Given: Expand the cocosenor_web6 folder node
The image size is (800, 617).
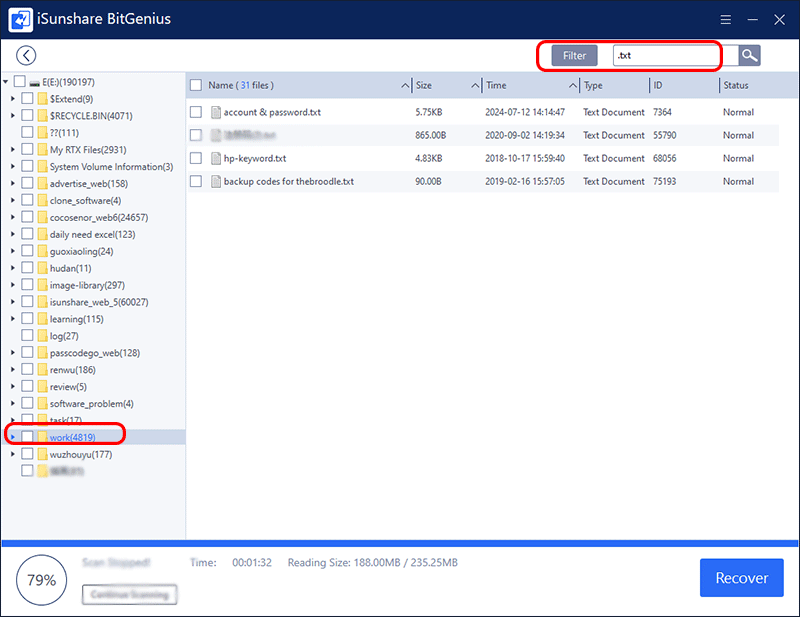Looking at the screenshot, I should [12, 217].
